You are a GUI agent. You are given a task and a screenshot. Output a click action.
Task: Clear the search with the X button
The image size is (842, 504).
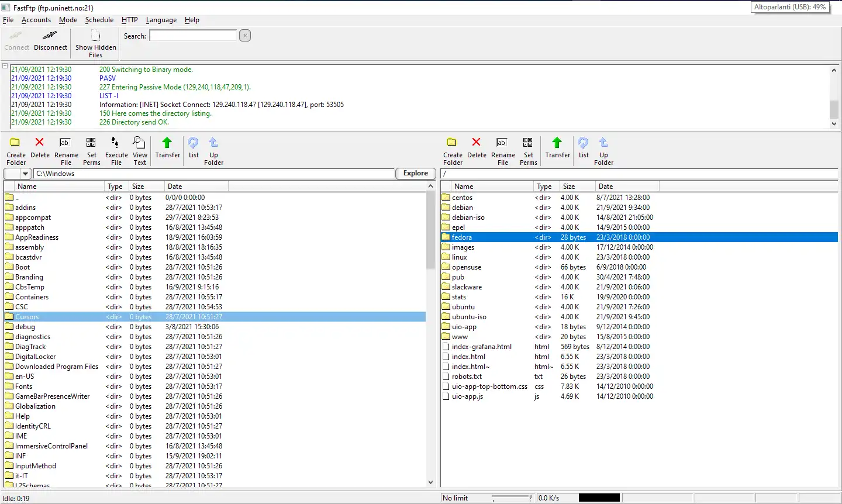[245, 36]
